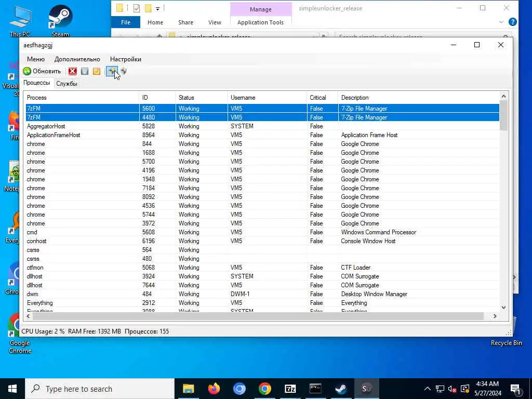Click the horizontal scrollbar right arrow
This screenshot has height=399, width=532.
(x=495, y=316)
